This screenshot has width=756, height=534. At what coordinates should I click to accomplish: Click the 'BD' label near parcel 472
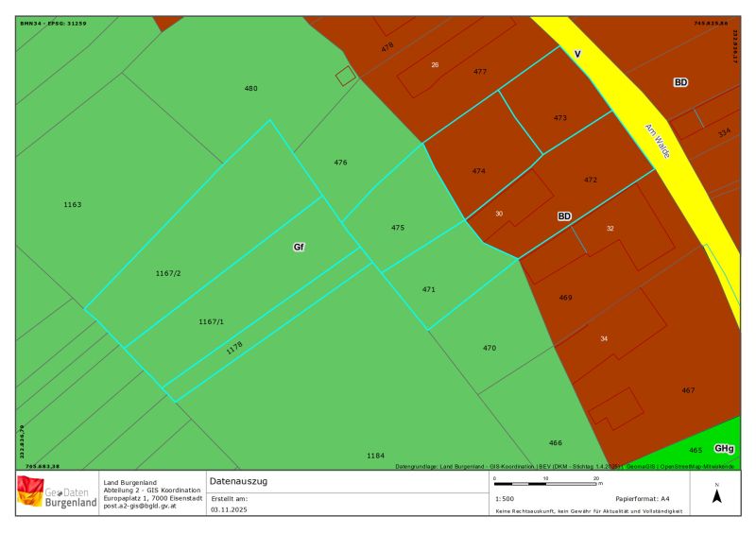[x=564, y=216]
